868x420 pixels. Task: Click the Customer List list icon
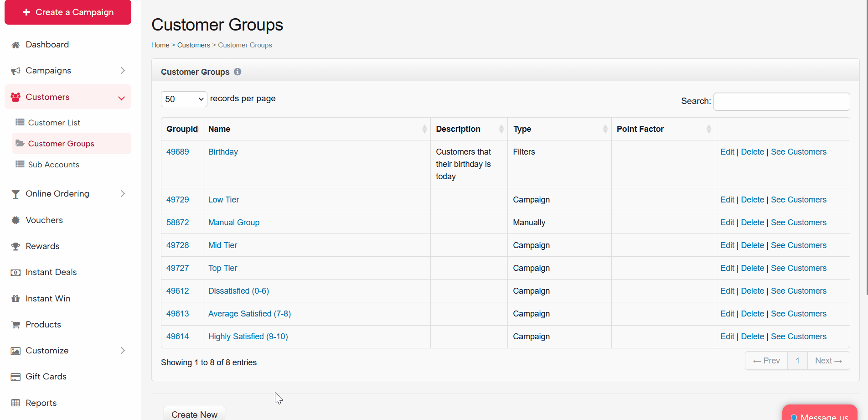20,122
